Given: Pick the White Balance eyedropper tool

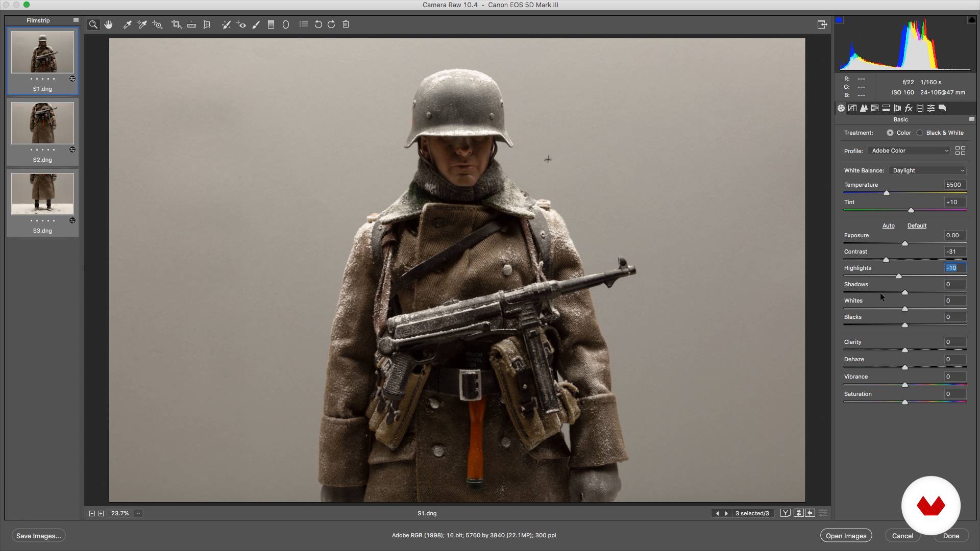Looking at the screenshot, I should point(128,24).
